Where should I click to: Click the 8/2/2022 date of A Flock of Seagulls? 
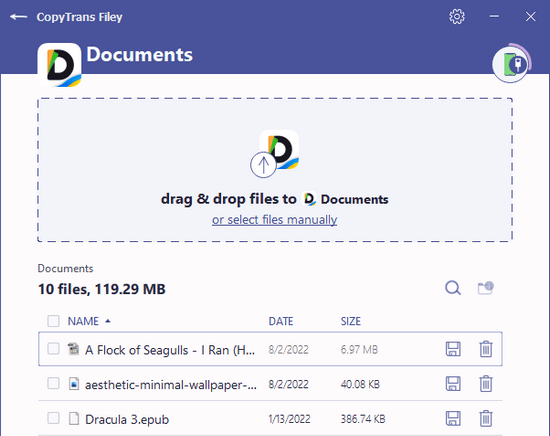[x=288, y=350]
